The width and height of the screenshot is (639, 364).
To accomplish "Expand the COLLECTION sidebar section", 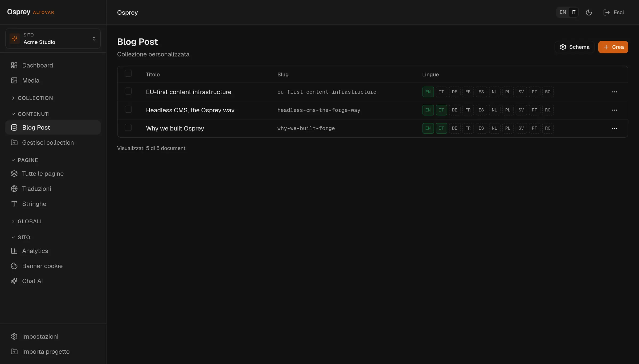I will (32, 98).
